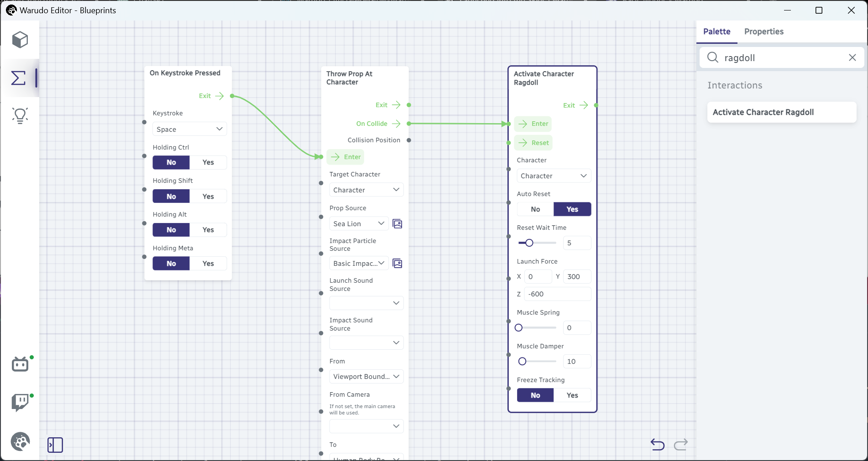Click the Twitch integration icon
The width and height of the screenshot is (868, 461).
20,402
